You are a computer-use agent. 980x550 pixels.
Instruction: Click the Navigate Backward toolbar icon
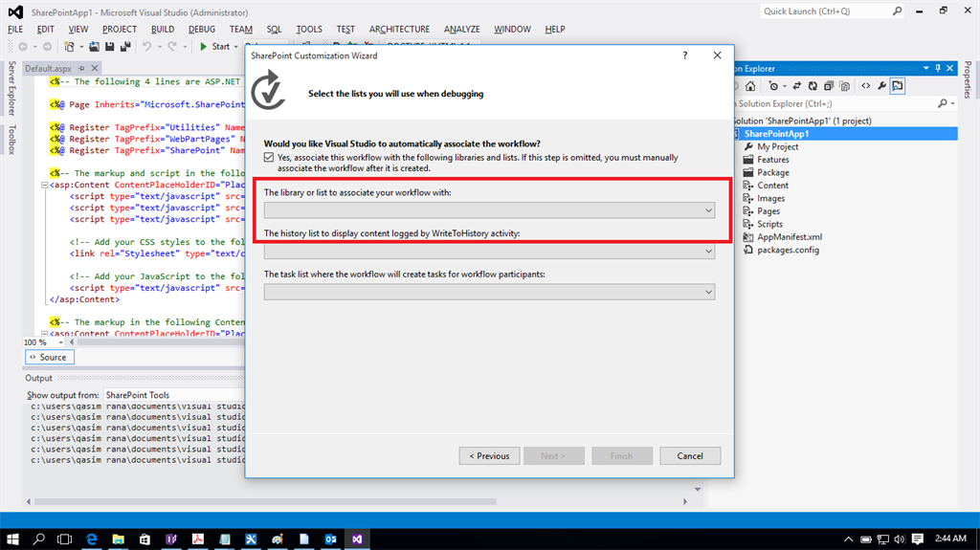(23, 46)
